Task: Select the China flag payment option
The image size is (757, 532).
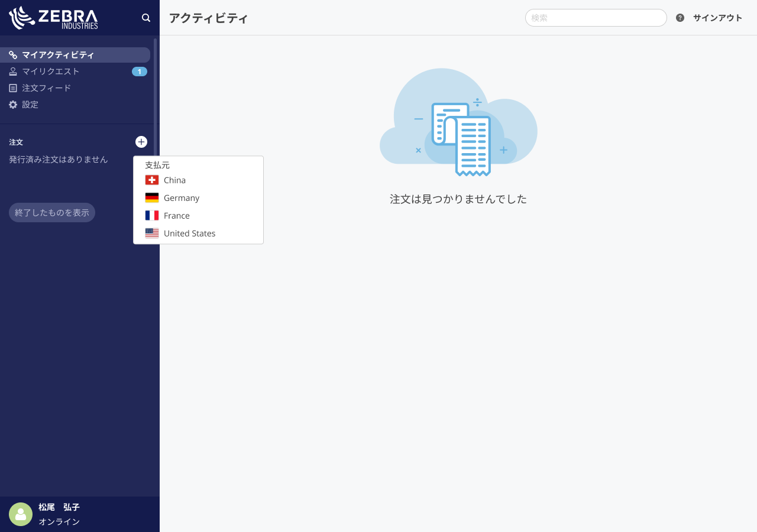Action: 152,180
